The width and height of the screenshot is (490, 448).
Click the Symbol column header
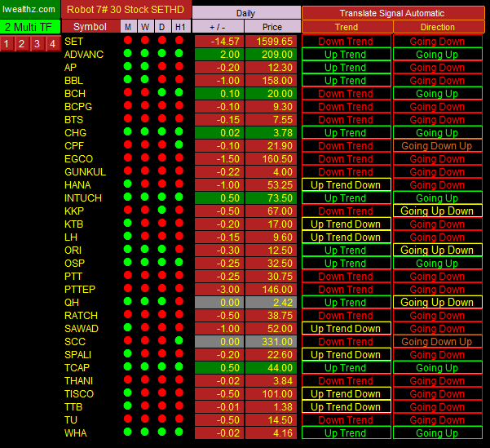pyautogui.click(x=90, y=27)
